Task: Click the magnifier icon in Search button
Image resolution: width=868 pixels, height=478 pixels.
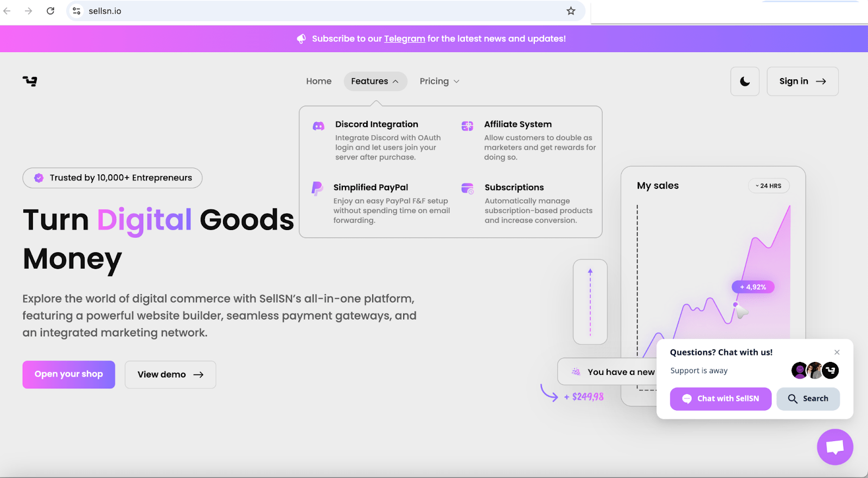Action: pyautogui.click(x=793, y=399)
